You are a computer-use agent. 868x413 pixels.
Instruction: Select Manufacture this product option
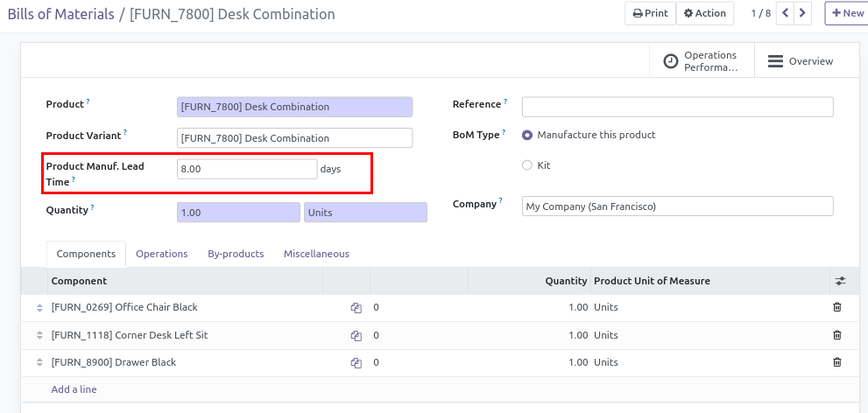(527, 135)
